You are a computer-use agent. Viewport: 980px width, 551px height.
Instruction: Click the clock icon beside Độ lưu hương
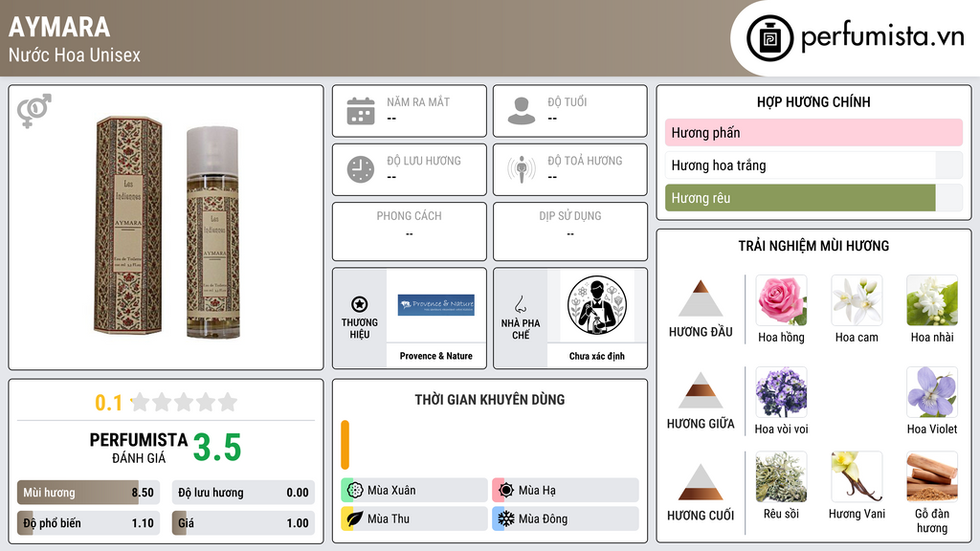pos(361,169)
